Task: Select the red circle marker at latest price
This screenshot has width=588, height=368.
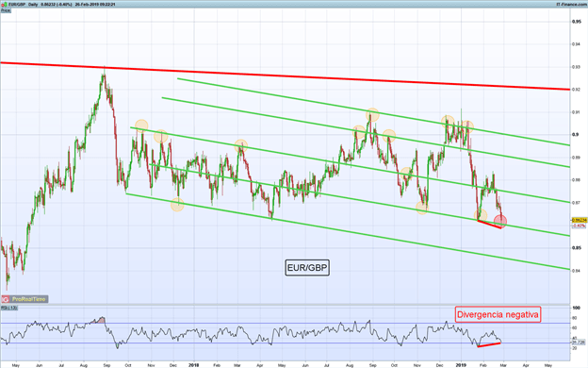Action: coord(500,221)
